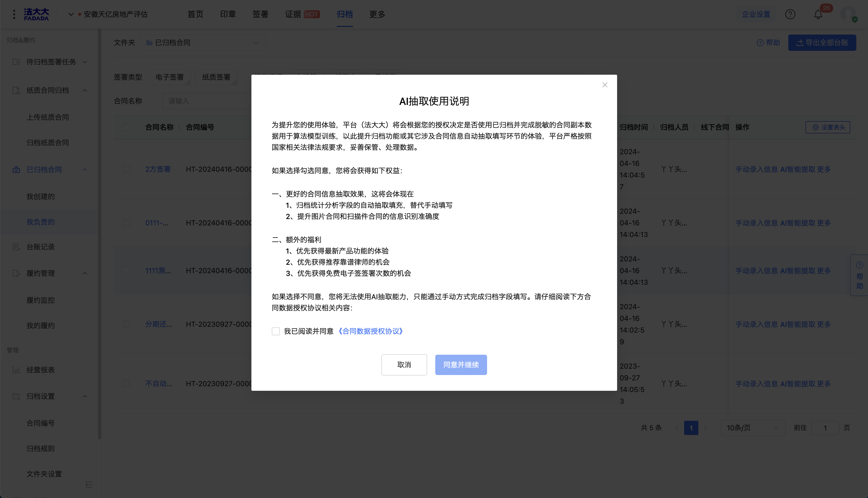Click the user avatar icon
This screenshot has width=868, height=498.
click(x=848, y=14)
